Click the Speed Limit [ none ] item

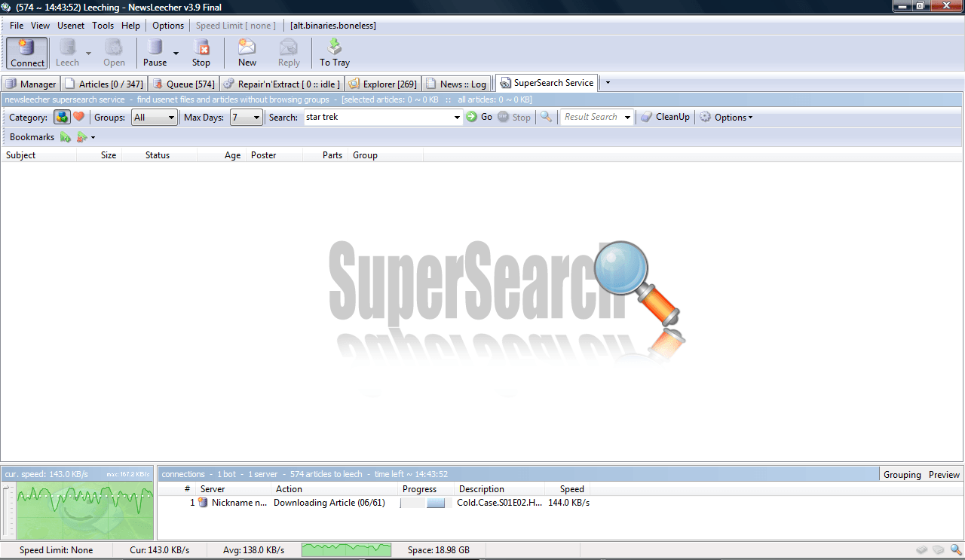tap(236, 26)
